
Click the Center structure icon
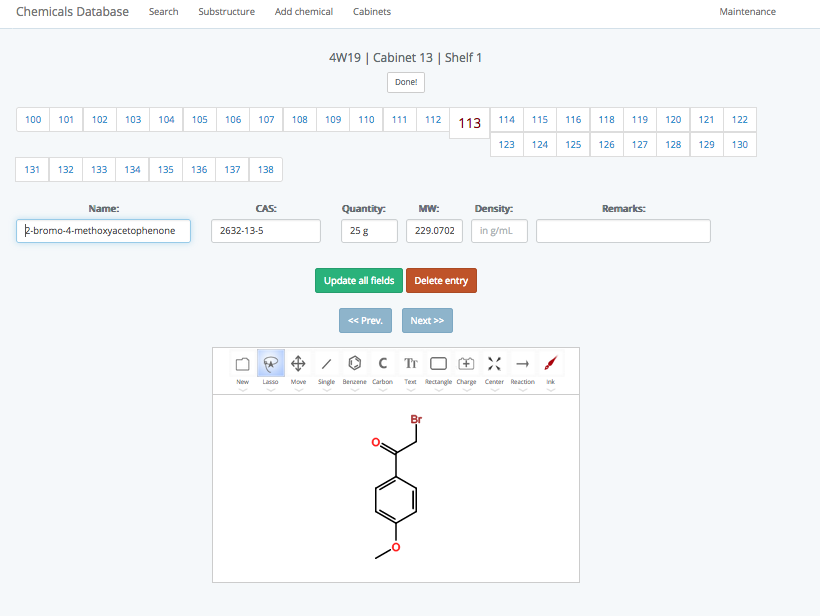click(494, 364)
